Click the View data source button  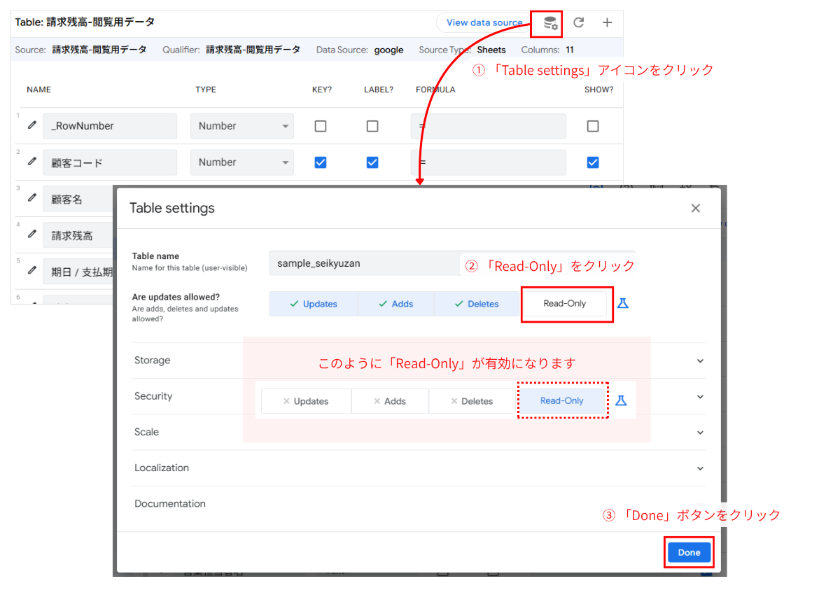(485, 22)
